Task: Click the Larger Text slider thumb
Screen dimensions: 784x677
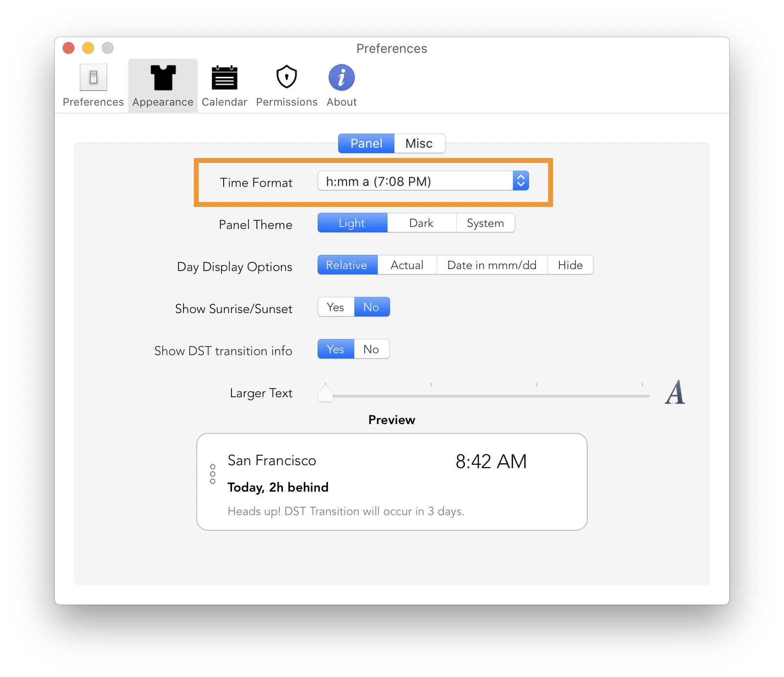Action: pyautogui.click(x=325, y=393)
